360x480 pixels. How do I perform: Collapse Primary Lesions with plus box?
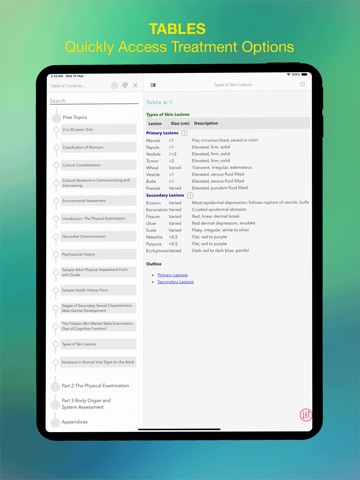(x=184, y=133)
